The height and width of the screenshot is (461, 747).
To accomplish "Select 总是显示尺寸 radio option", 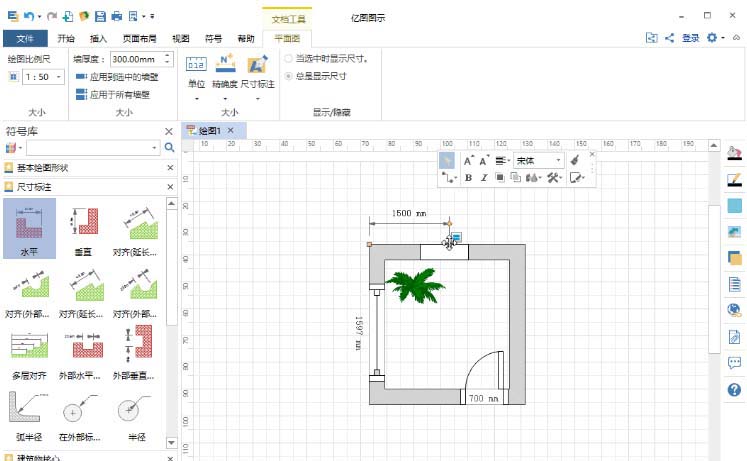I will click(x=289, y=75).
